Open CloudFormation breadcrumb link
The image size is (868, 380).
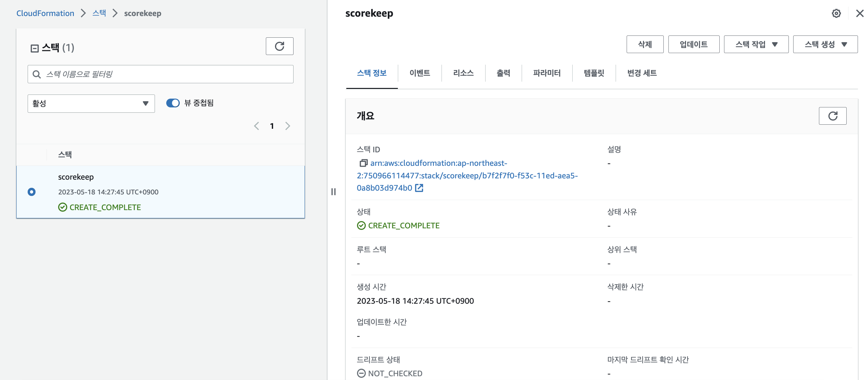45,13
